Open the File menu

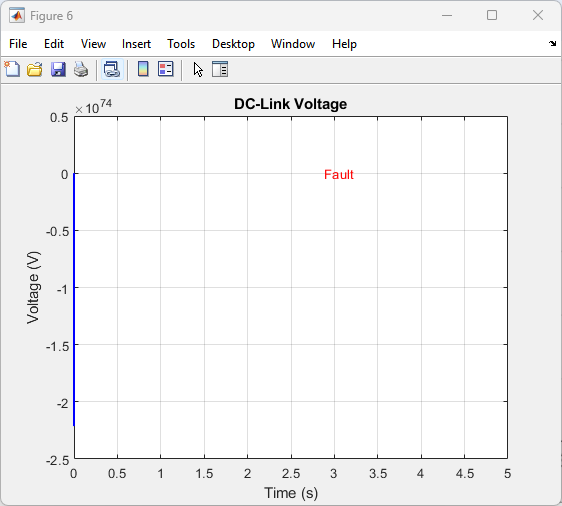click(18, 44)
